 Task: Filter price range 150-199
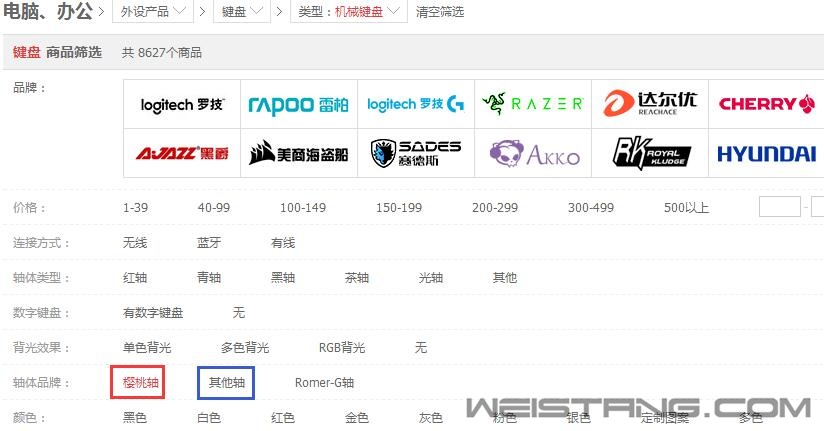399,208
